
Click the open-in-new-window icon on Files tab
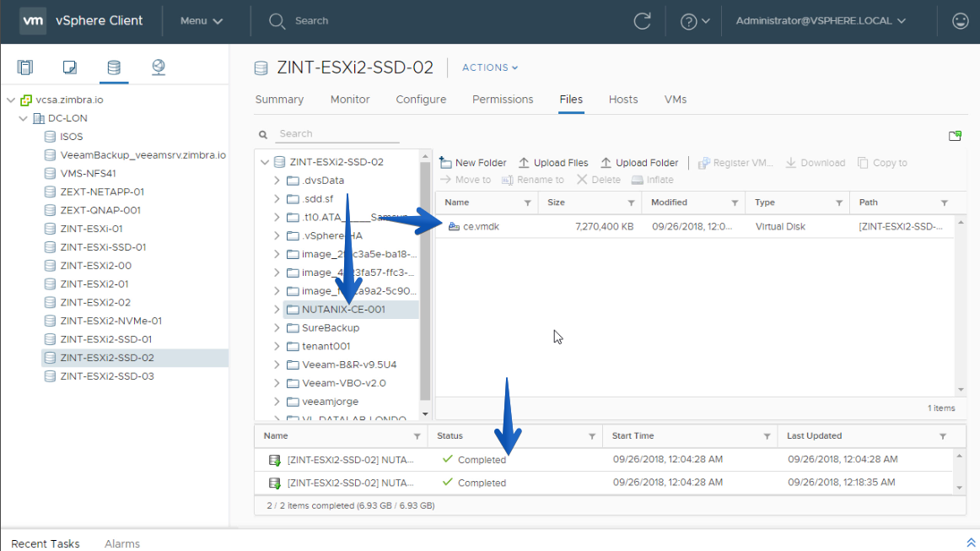click(x=955, y=136)
